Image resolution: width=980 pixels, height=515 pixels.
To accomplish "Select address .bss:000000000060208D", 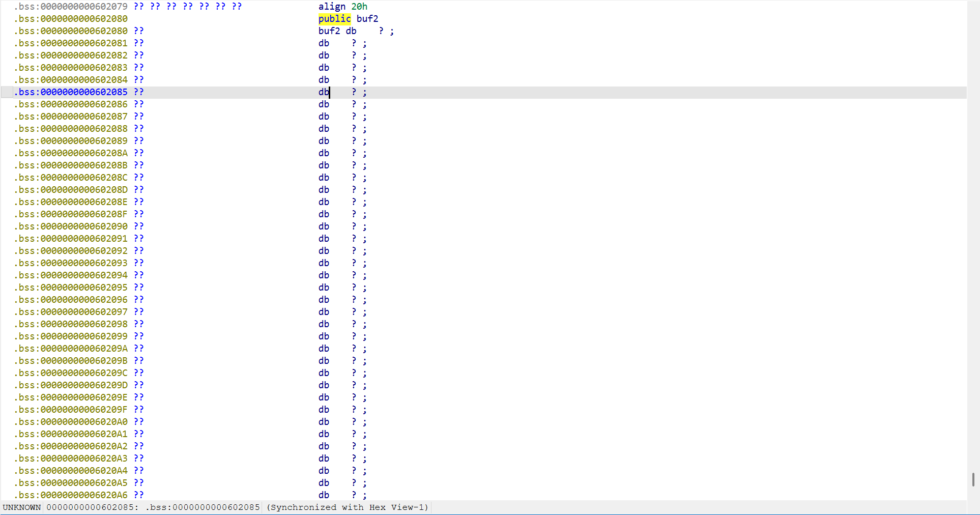I will (71, 190).
